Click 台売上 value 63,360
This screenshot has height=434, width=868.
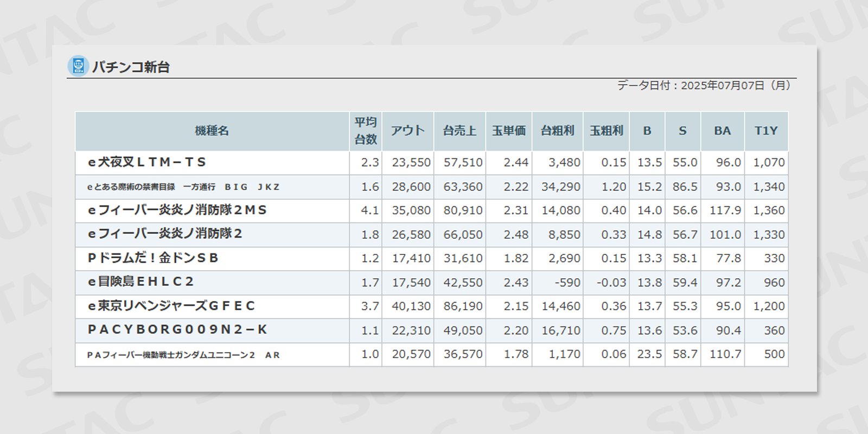click(463, 187)
